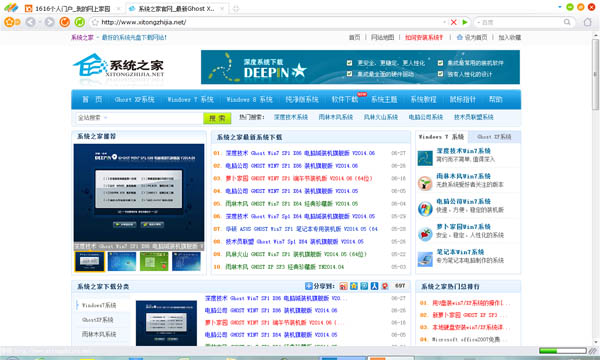Click the first red share icon after 分享到

(344, 286)
